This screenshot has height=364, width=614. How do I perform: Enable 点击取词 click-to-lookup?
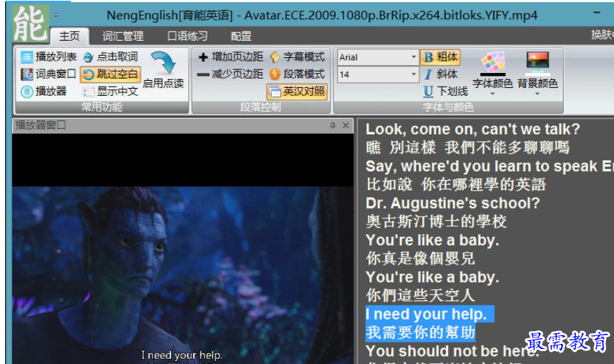(110, 56)
